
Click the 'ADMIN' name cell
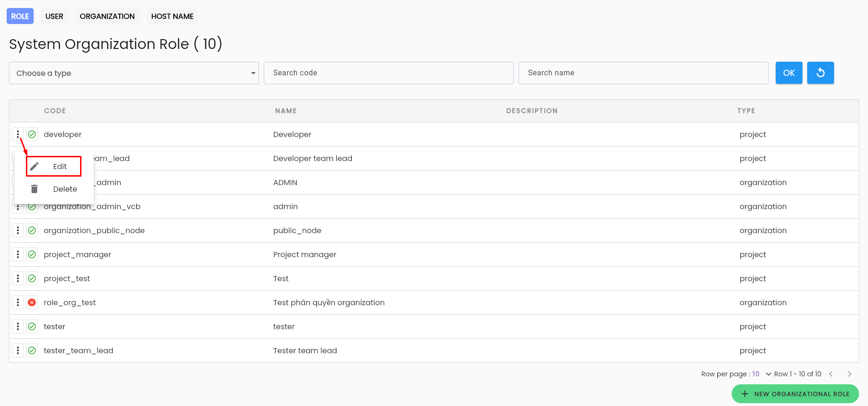point(285,182)
